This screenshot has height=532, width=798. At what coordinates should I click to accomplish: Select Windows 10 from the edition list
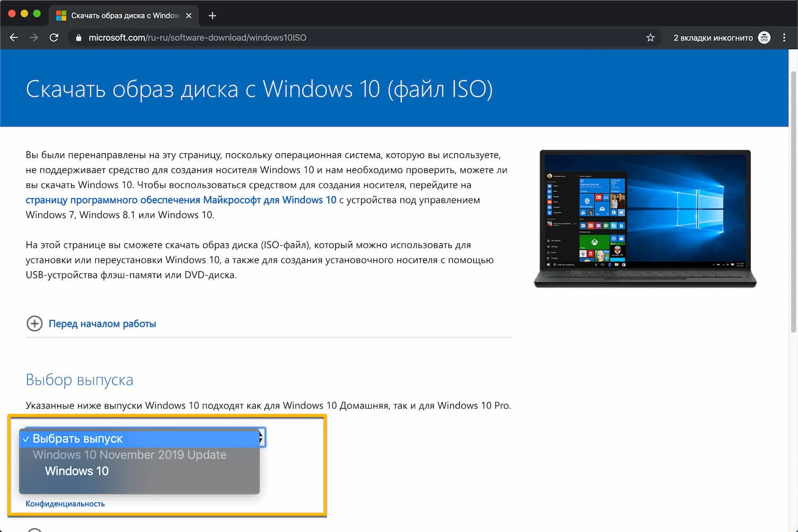pos(77,471)
